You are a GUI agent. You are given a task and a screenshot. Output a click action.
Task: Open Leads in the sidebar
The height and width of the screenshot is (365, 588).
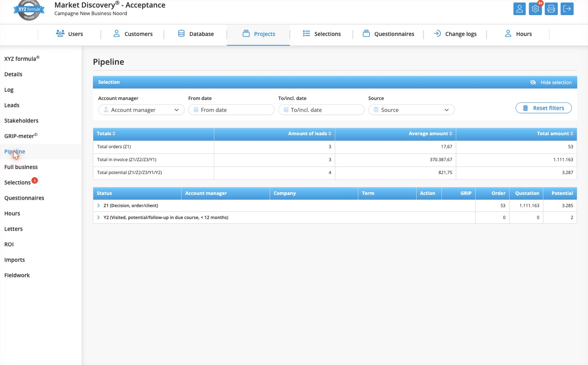coord(12,105)
